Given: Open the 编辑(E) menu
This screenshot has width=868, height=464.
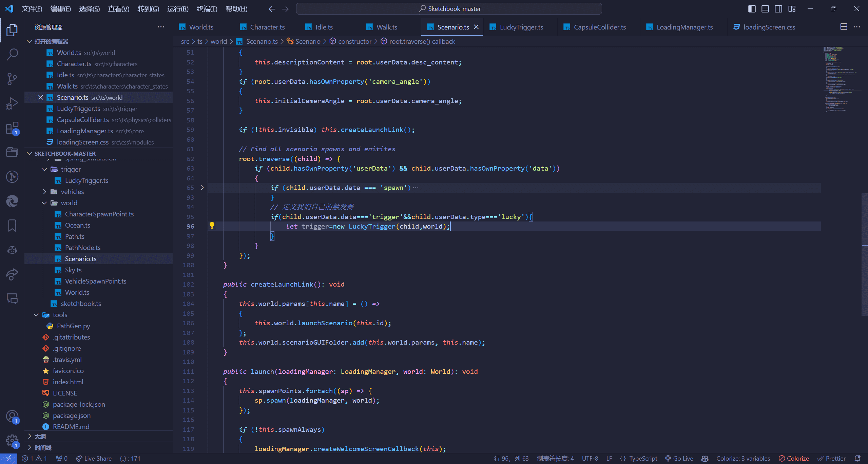Looking at the screenshot, I should click(60, 9).
